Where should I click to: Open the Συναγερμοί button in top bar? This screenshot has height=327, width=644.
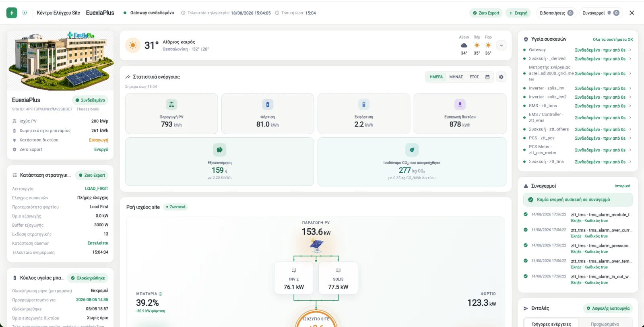(601, 13)
